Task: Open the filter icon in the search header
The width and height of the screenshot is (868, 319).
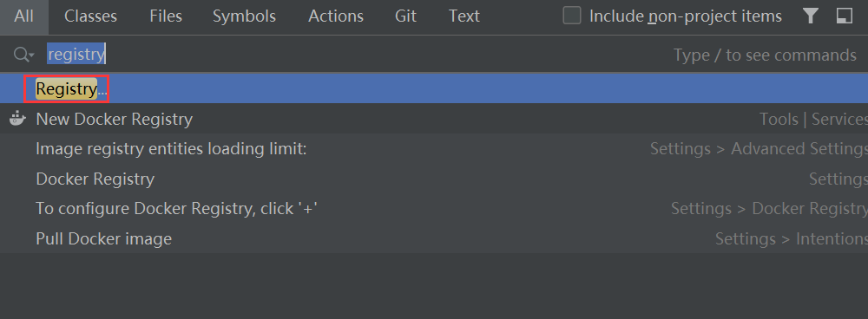Action: (811, 16)
